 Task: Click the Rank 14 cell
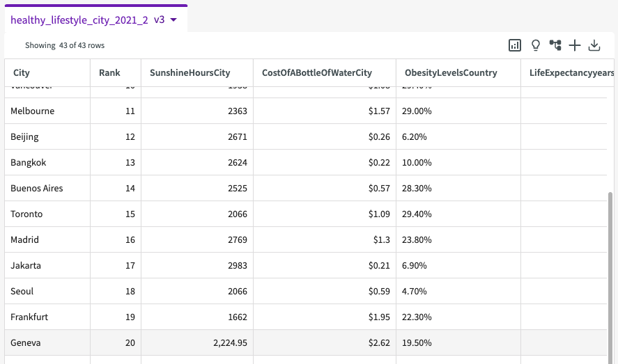(x=116, y=188)
